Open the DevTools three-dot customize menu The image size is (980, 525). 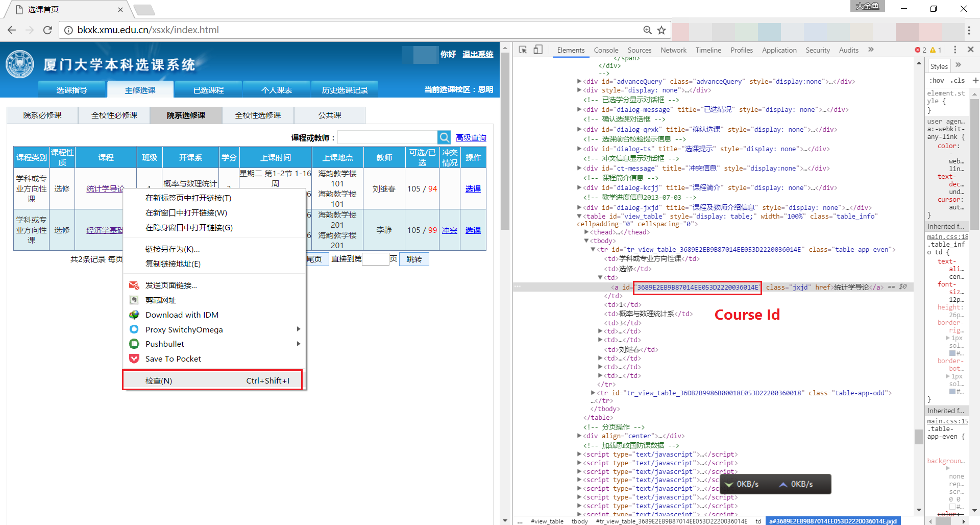(x=955, y=50)
